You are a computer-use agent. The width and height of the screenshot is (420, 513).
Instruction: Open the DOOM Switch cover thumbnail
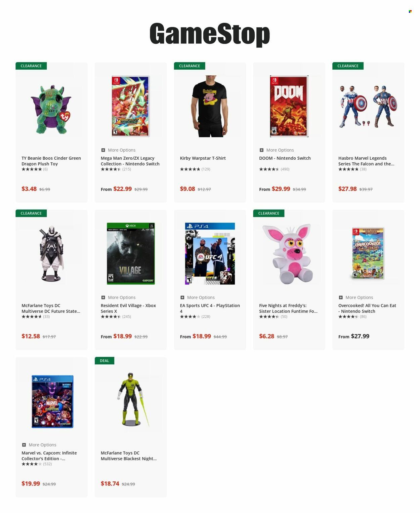pyautogui.click(x=289, y=106)
